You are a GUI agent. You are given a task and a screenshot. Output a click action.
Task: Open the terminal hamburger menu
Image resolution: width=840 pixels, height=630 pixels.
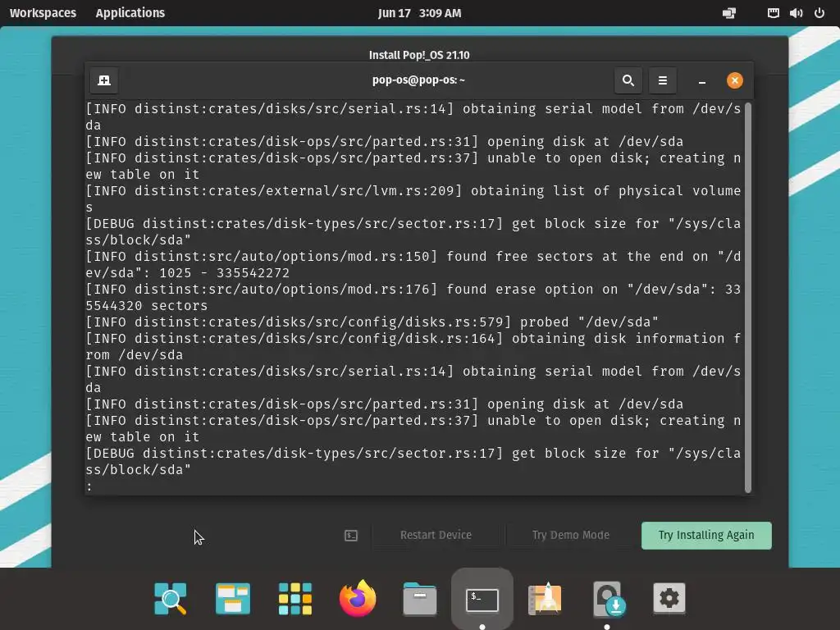click(x=663, y=80)
